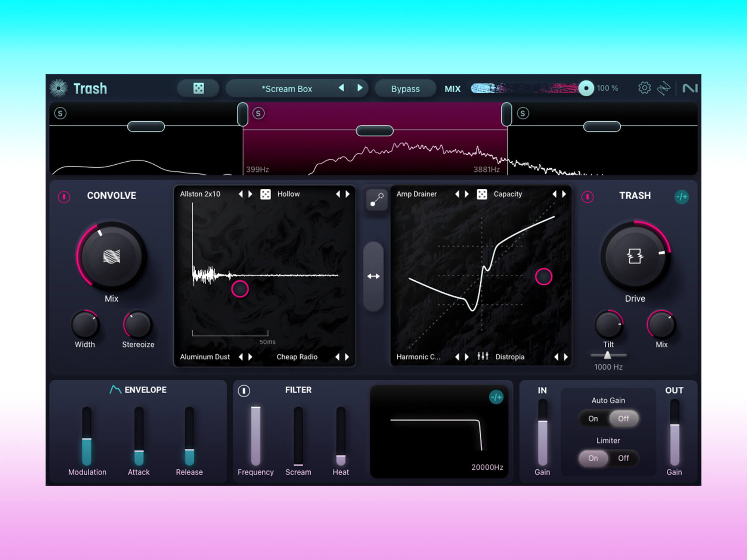Click the Filter Frequency slider
Image resolution: width=747 pixels, height=560 pixels.
point(256,436)
